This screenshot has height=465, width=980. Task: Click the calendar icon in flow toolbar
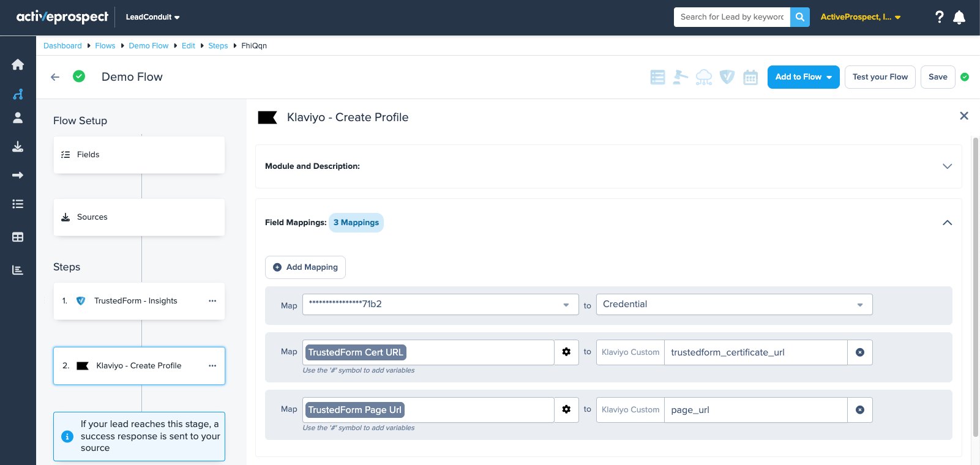750,77
